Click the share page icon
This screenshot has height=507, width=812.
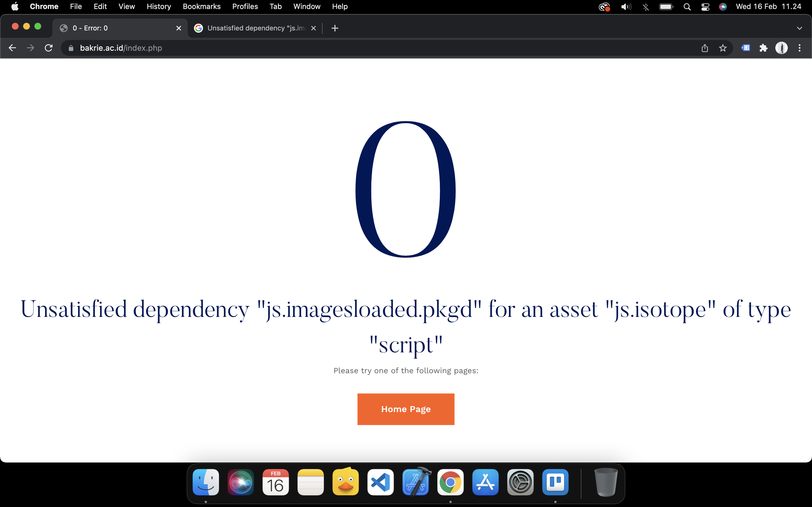coord(705,48)
